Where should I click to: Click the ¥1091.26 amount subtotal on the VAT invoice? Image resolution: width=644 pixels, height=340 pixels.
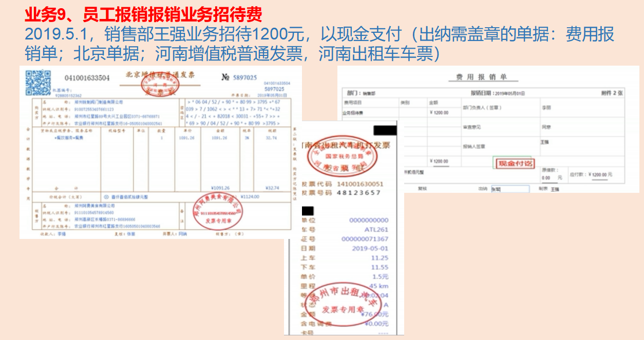click(x=220, y=188)
